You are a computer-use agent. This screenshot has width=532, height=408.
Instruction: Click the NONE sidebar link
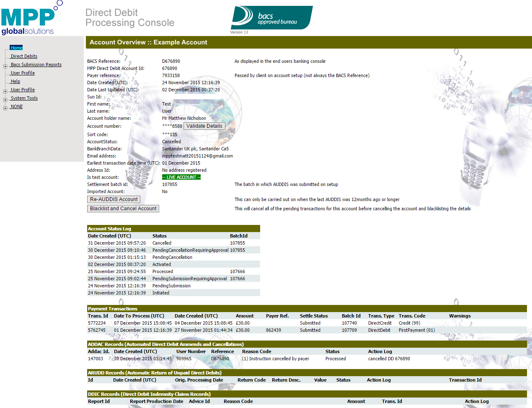tap(17, 106)
